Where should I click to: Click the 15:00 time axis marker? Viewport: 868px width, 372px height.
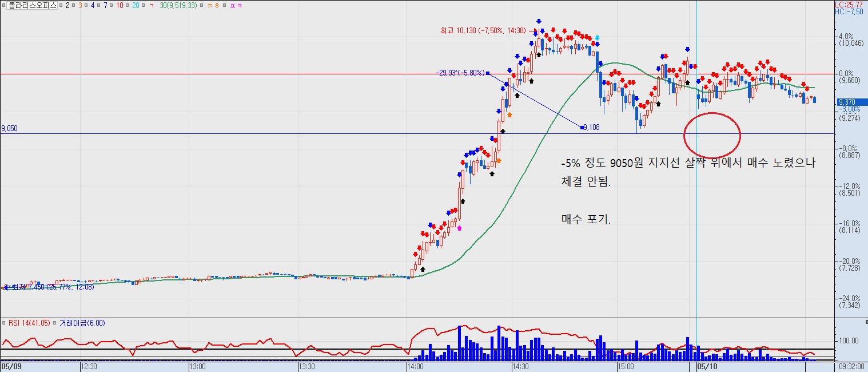[x=626, y=366]
